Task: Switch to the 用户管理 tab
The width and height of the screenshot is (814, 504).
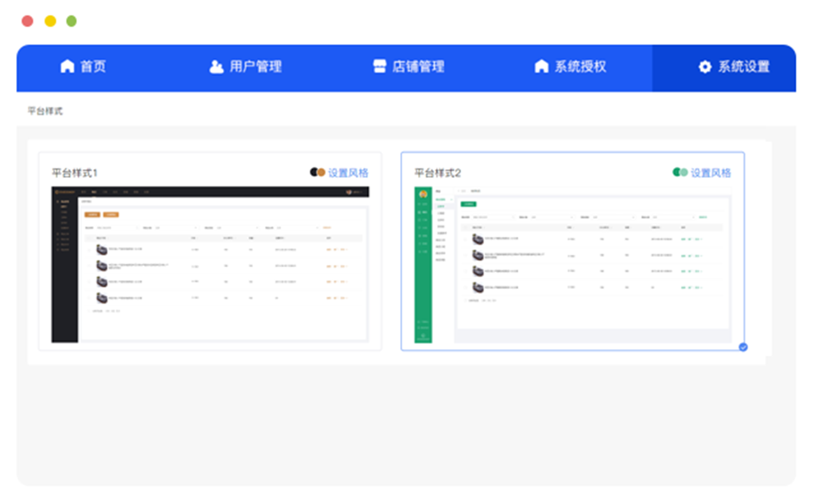Action: (x=255, y=66)
